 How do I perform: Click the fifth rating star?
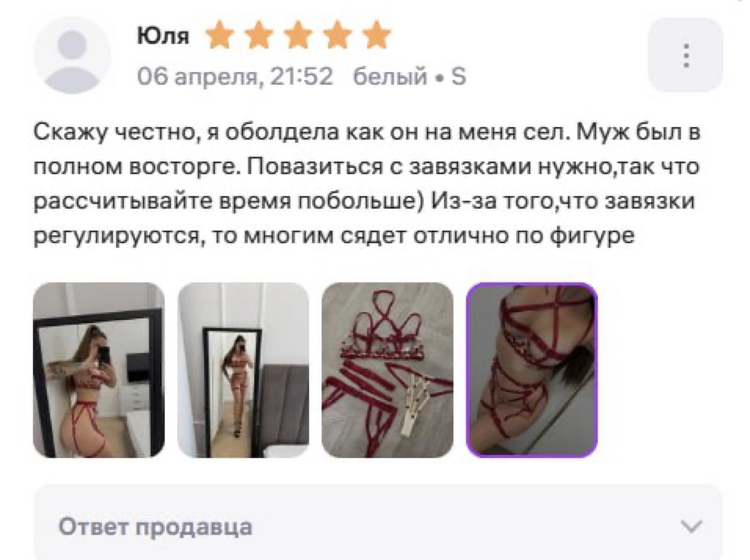coord(377,35)
